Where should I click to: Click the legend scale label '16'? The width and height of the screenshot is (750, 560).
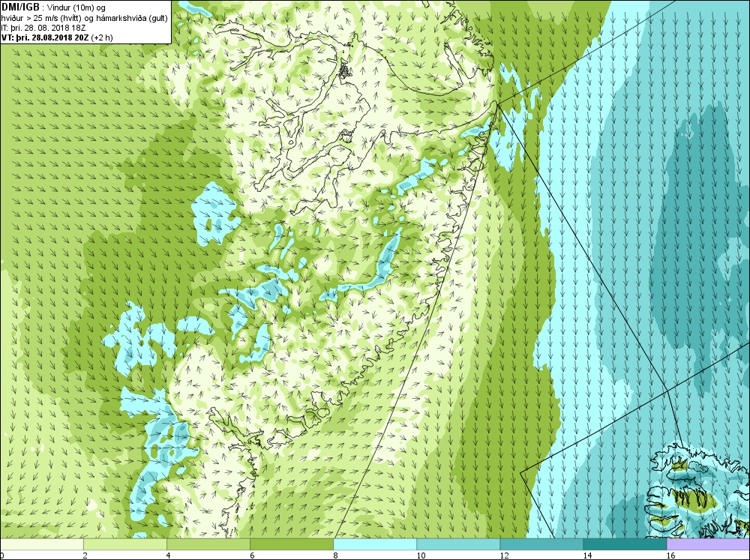pyautogui.click(x=670, y=556)
